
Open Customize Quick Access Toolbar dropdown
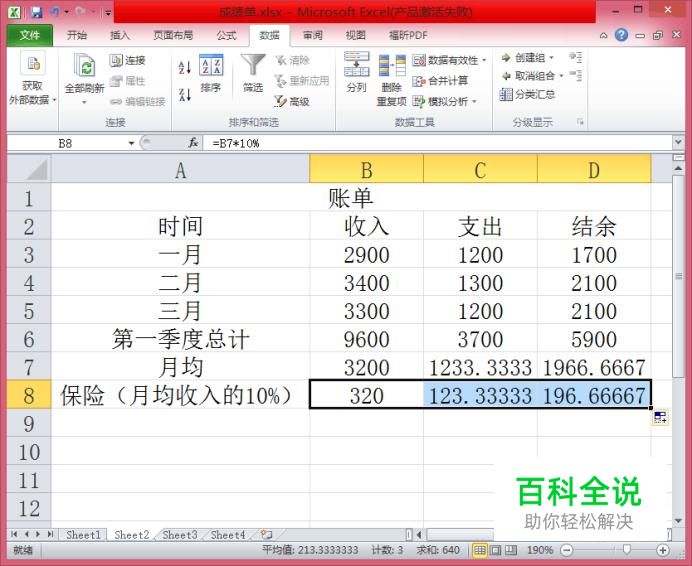pos(108,12)
